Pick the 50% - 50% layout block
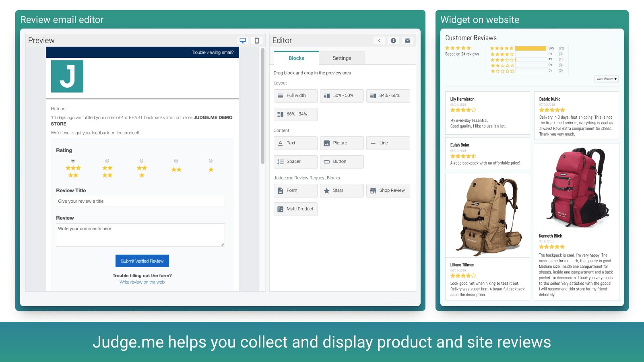This screenshot has width=644, height=362. [x=342, y=96]
